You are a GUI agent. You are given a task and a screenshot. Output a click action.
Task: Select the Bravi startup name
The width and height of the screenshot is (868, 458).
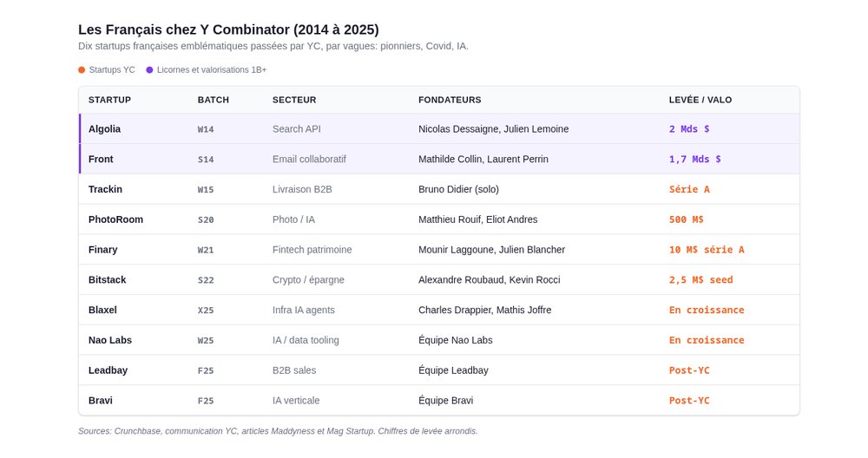(x=100, y=400)
